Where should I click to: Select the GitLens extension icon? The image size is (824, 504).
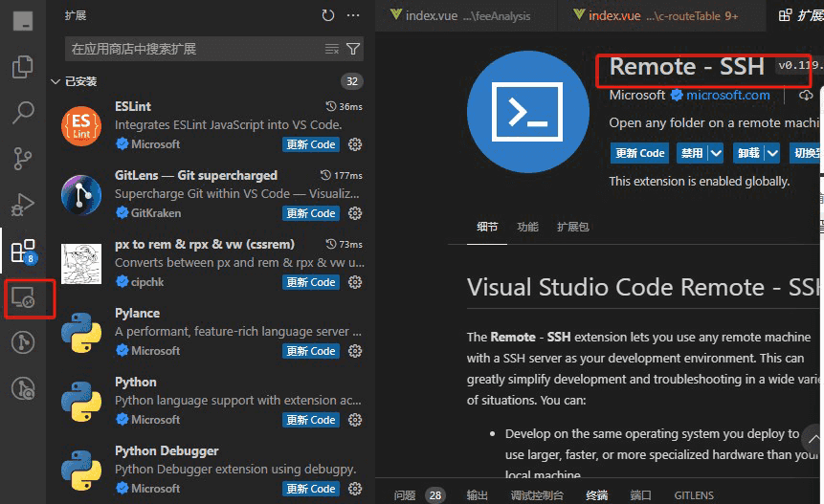point(81,195)
